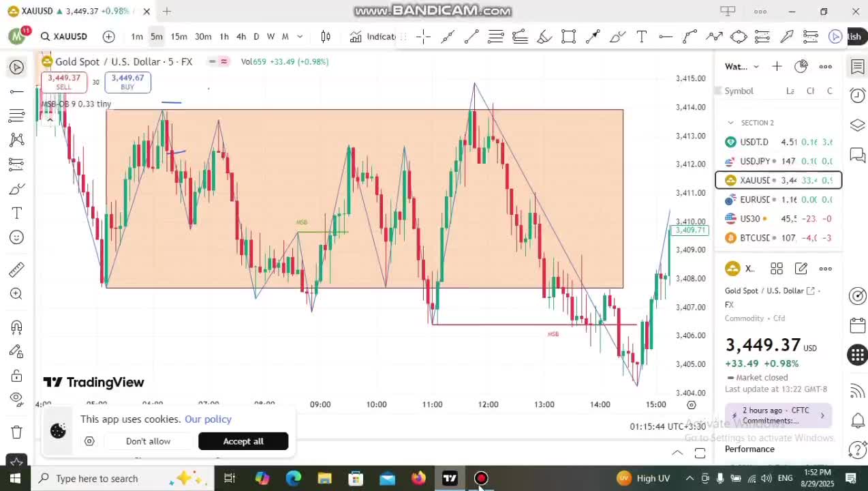
Task: Select the Text tool in left toolbar
Action: (x=17, y=213)
